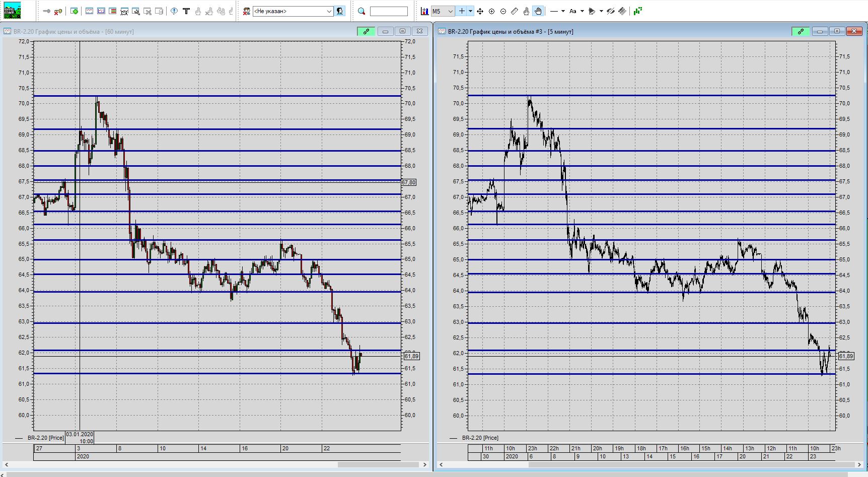868x477 pixels.
Task: Click the 61,89 price label in 60-minute chart
Action: click(411, 356)
